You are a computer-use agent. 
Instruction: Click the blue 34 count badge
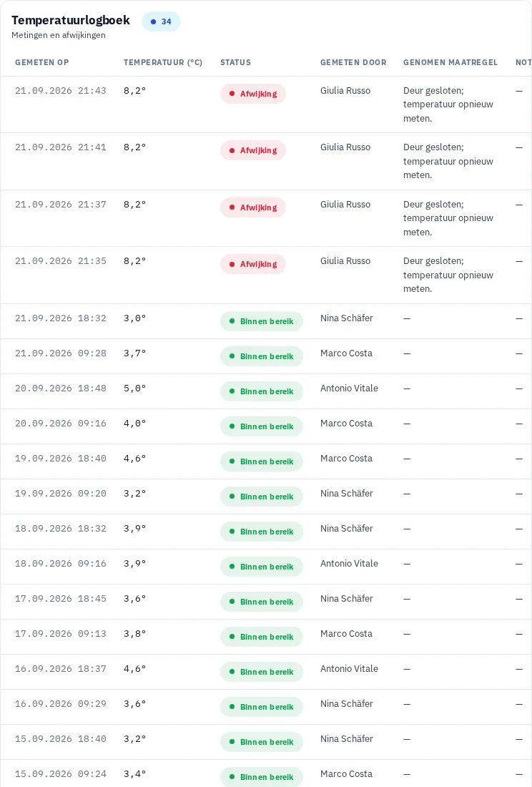tap(161, 21)
